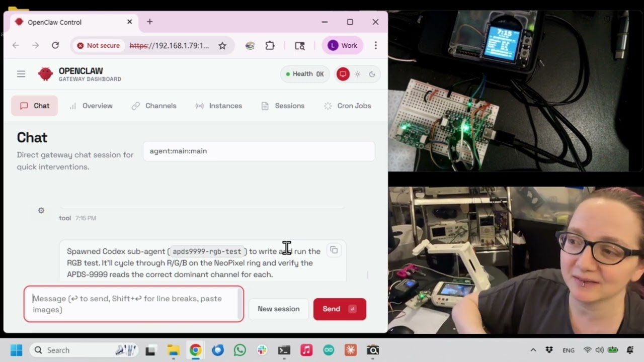Open the Cron Jobs tab
644x362 pixels.
click(x=347, y=106)
